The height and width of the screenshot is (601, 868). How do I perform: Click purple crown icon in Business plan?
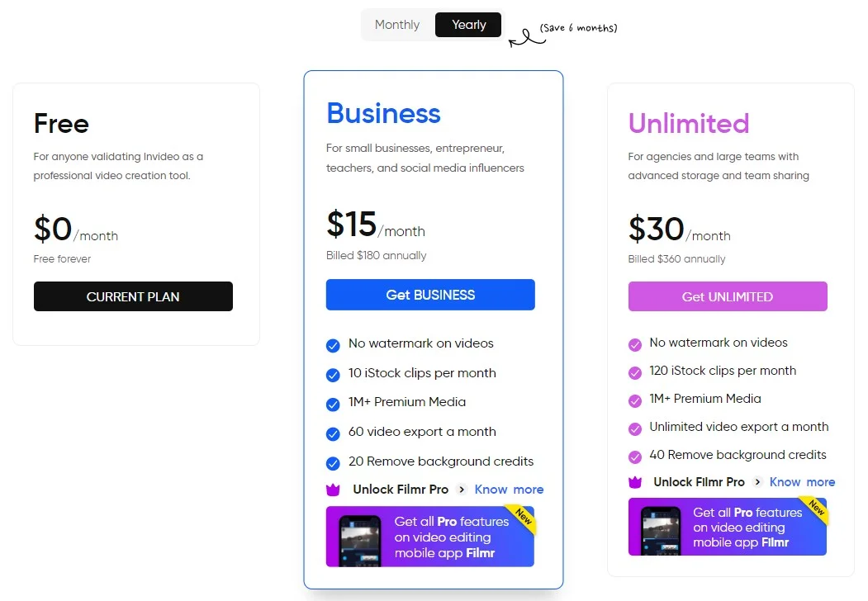(333, 490)
